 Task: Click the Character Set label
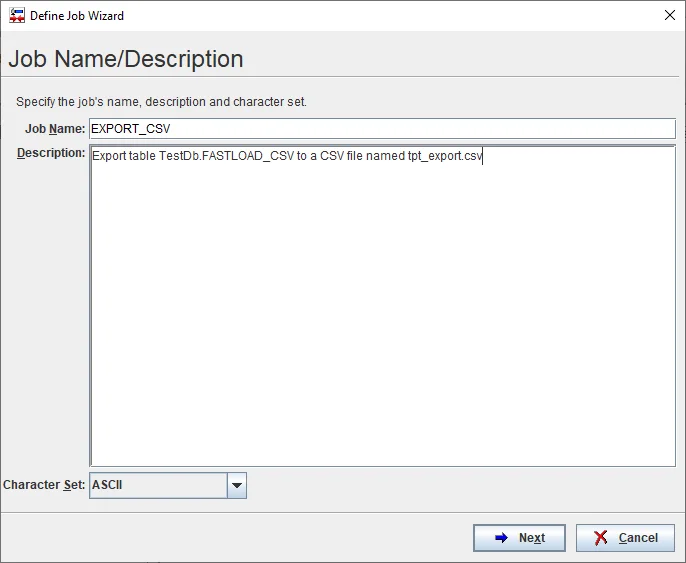click(x=44, y=485)
